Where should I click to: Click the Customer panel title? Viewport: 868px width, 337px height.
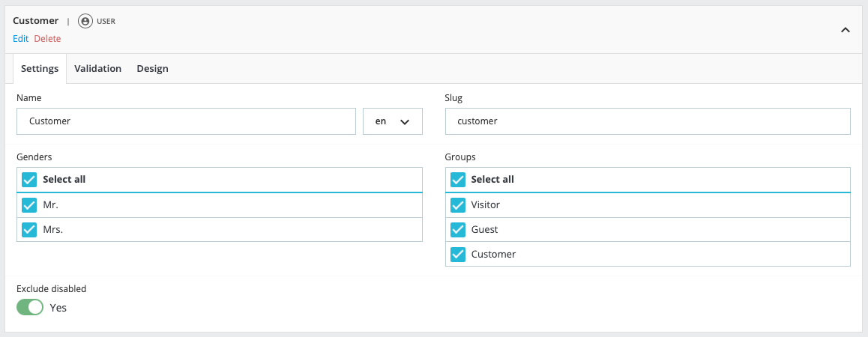point(35,21)
